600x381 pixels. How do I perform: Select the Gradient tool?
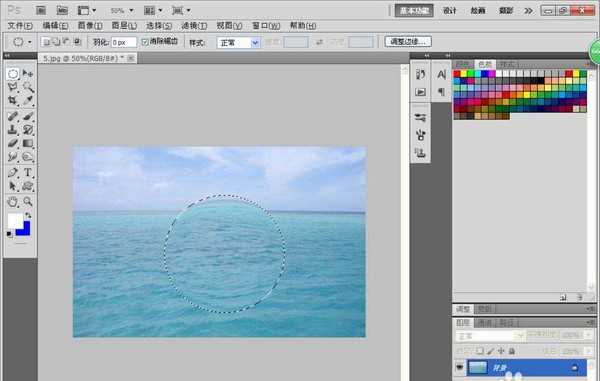click(28, 143)
